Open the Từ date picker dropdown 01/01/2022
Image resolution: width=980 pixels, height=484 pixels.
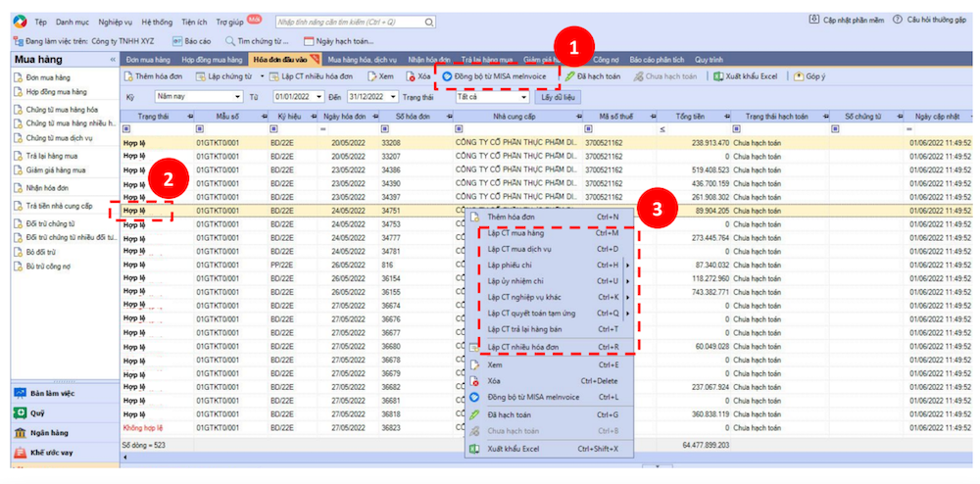tap(318, 97)
